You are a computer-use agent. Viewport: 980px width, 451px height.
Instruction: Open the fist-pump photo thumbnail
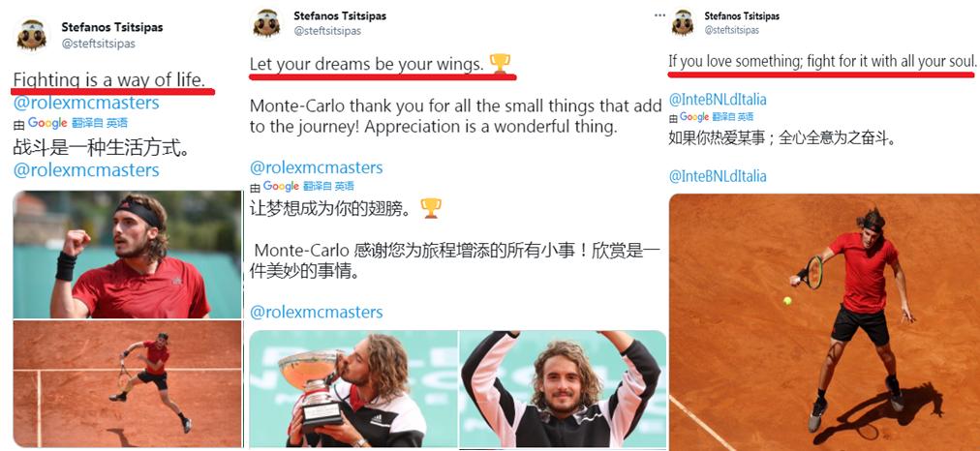click(x=128, y=255)
